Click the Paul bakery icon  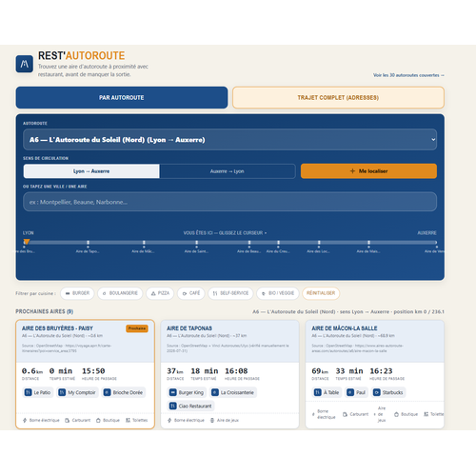click(350, 392)
